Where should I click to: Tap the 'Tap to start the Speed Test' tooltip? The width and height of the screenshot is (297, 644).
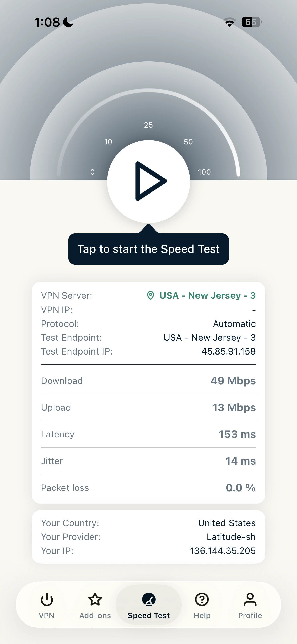pos(149,249)
